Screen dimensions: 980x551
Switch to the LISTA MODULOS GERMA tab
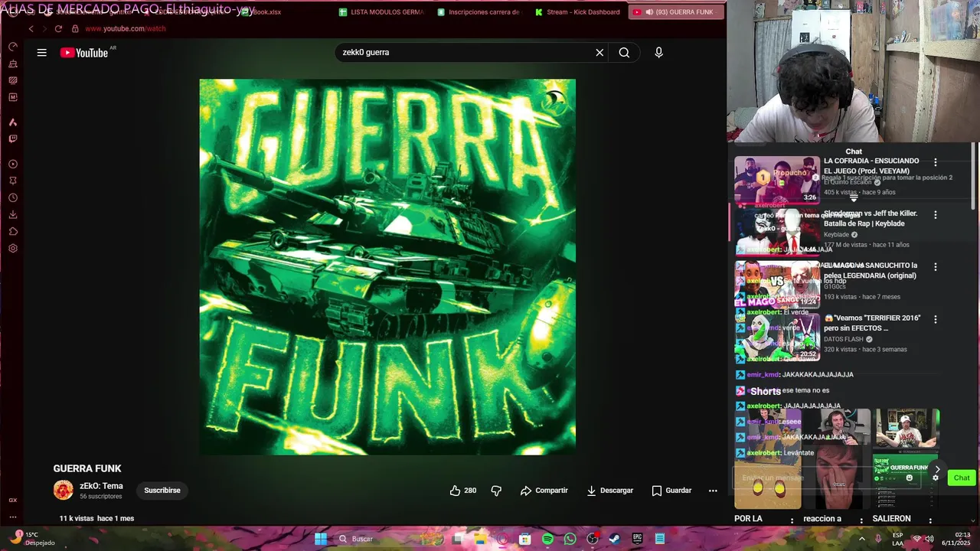tap(381, 12)
